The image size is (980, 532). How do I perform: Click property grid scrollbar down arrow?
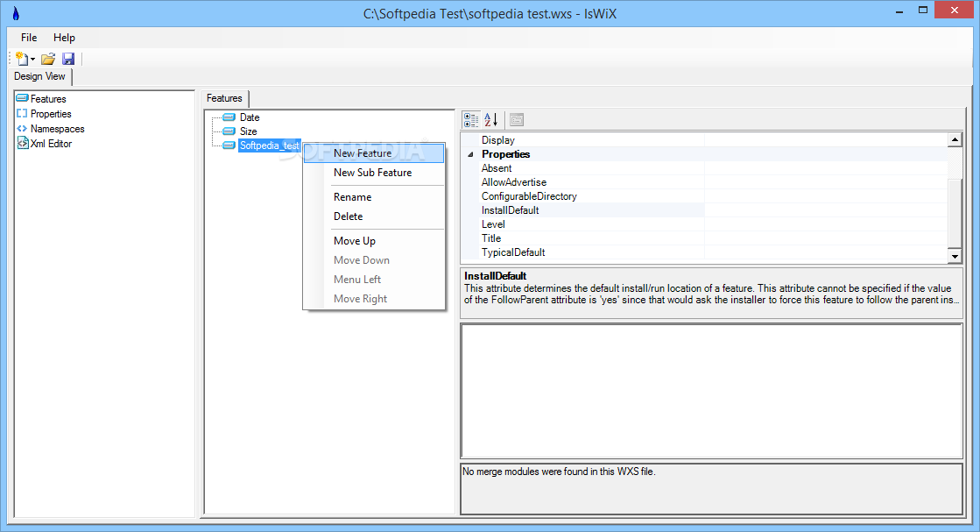(955, 256)
